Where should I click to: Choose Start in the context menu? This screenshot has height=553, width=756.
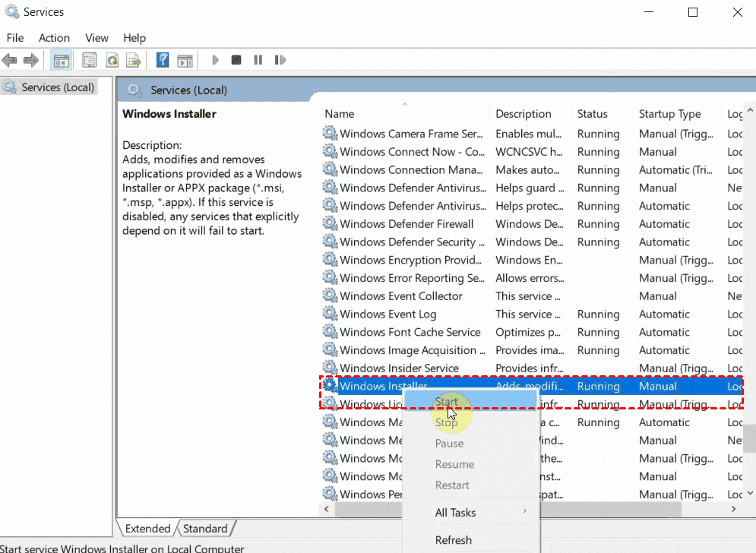470,401
